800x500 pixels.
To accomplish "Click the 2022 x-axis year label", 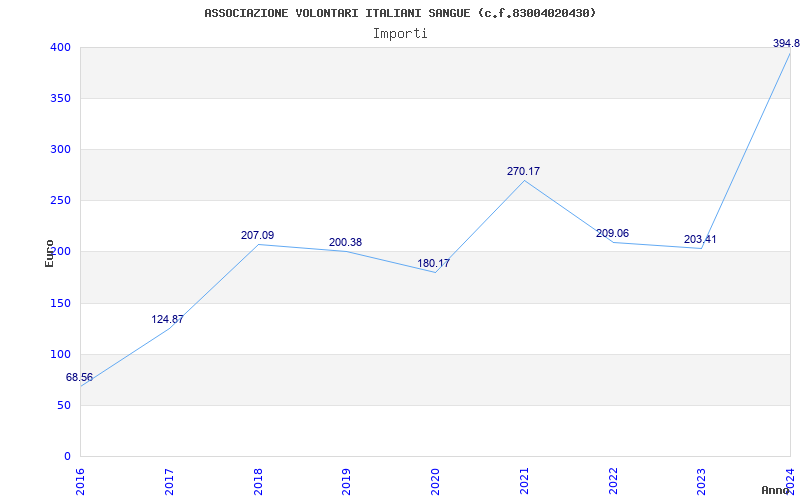I will pos(613,481).
